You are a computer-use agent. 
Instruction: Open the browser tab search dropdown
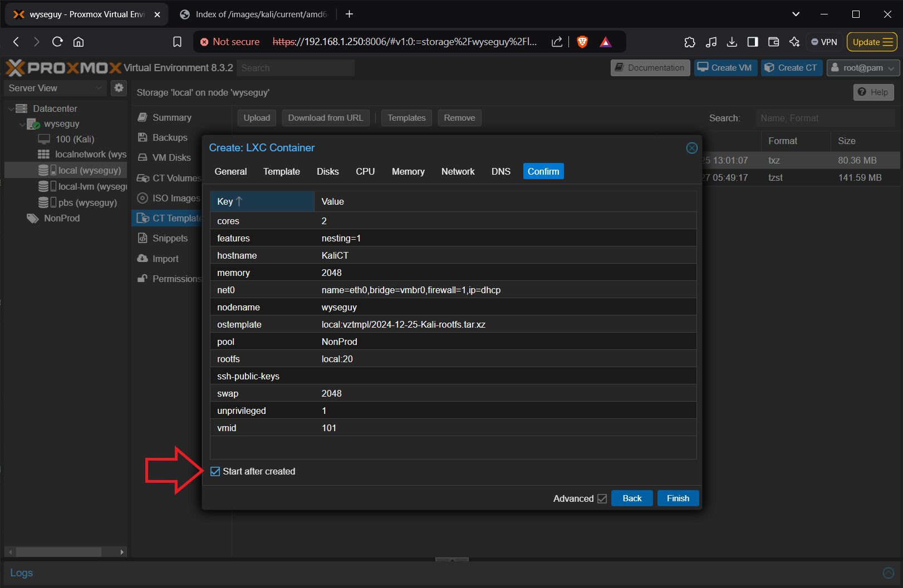796,14
